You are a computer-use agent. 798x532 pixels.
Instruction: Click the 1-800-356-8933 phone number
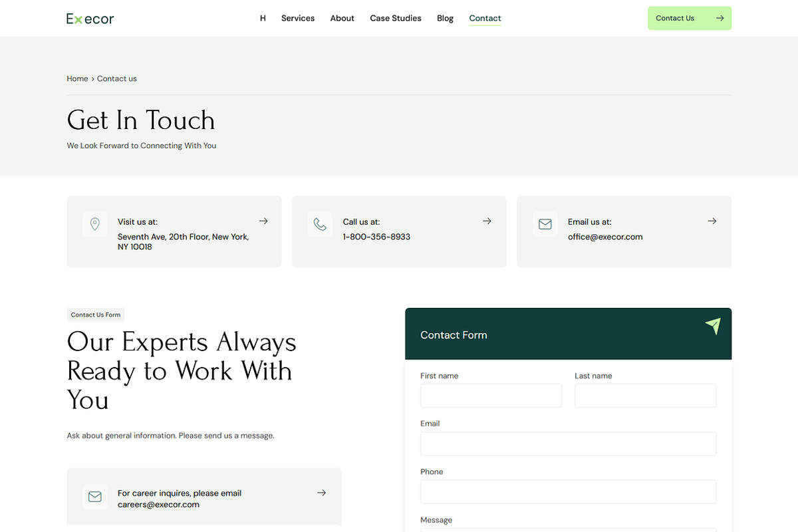[376, 237]
